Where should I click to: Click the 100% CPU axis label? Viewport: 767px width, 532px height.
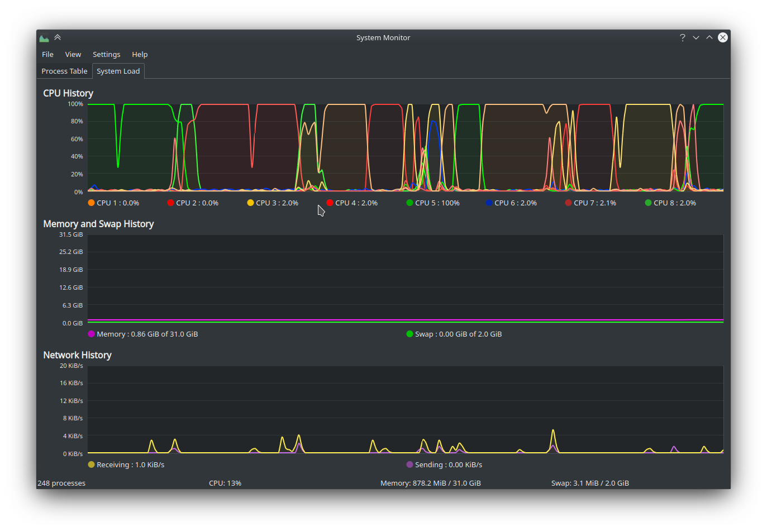click(75, 104)
